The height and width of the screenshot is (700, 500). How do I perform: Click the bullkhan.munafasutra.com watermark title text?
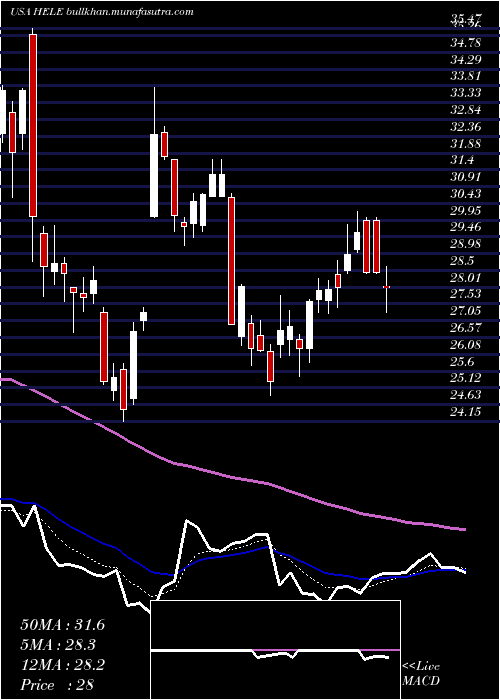pos(129,12)
